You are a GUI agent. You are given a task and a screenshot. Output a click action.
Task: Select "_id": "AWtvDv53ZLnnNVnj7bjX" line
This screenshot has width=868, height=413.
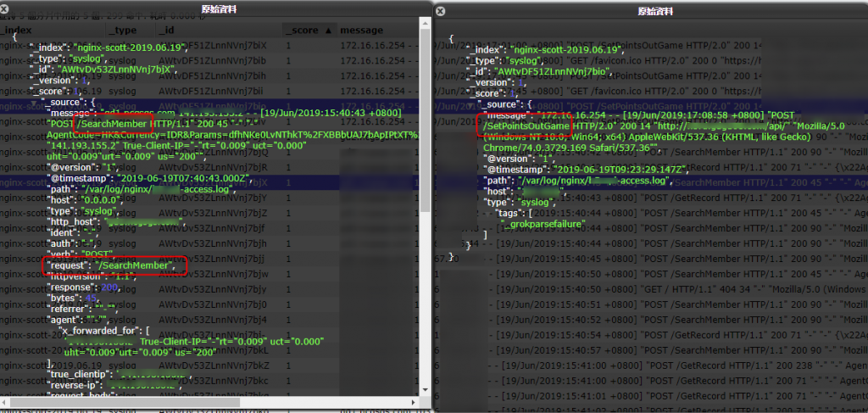103,70
